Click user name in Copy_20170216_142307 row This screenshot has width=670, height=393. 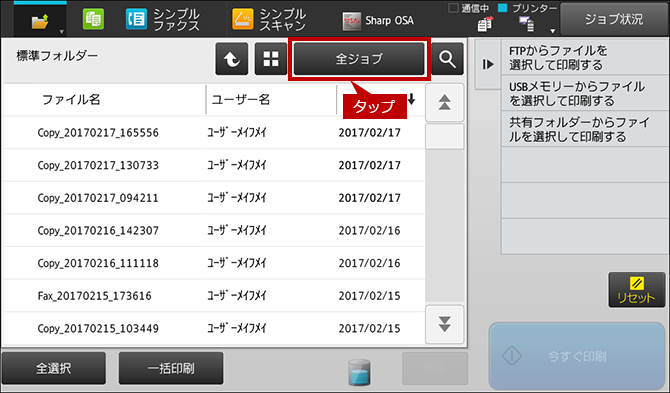click(x=237, y=230)
